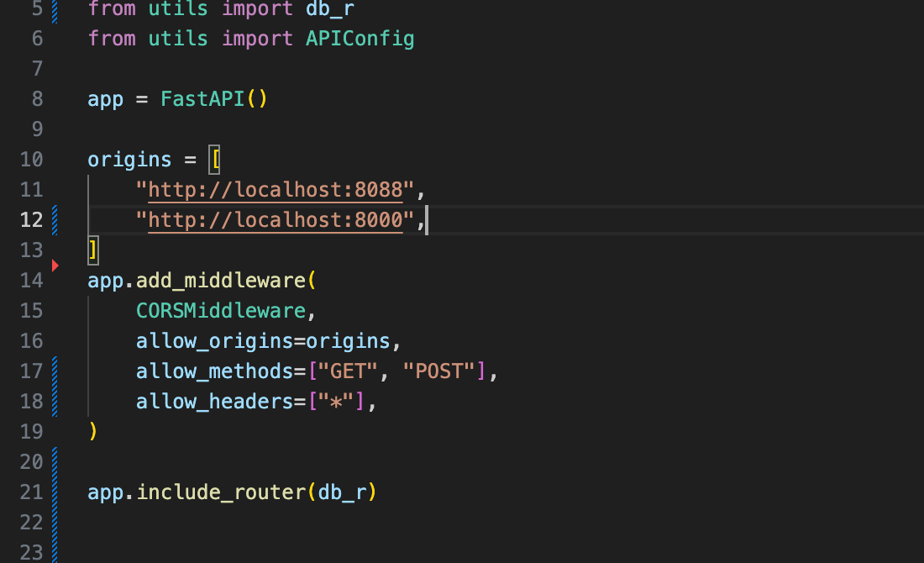Click the FastAPI class name
Screen dimensions: 924x563
tap(202, 98)
